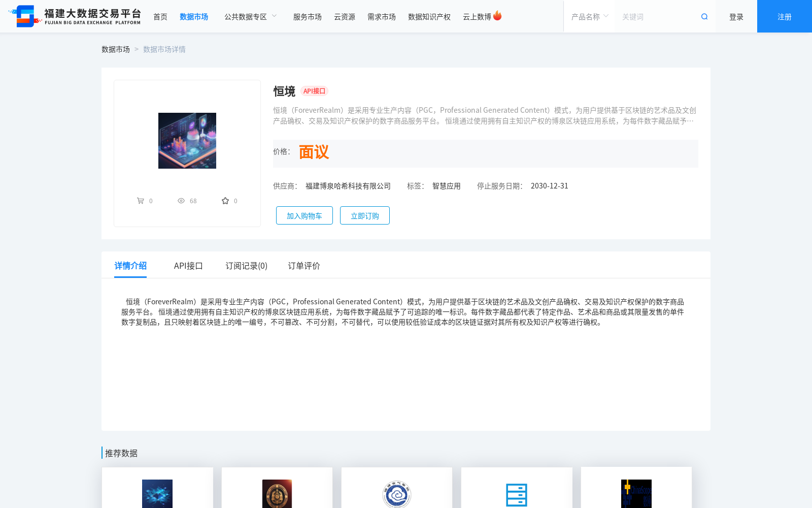Open the weather bureau logo thumbnail in 推荐数据
The height and width of the screenshot is (508, 812).
396,493
